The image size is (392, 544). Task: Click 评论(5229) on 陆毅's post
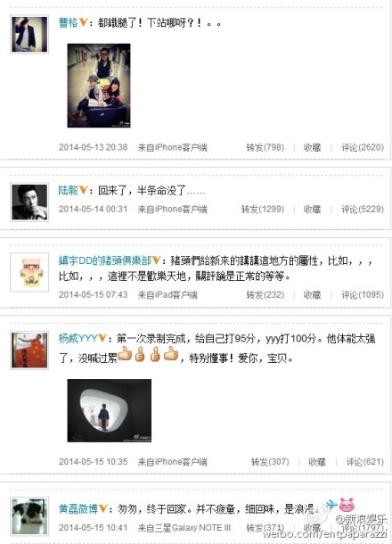(363, 210)
